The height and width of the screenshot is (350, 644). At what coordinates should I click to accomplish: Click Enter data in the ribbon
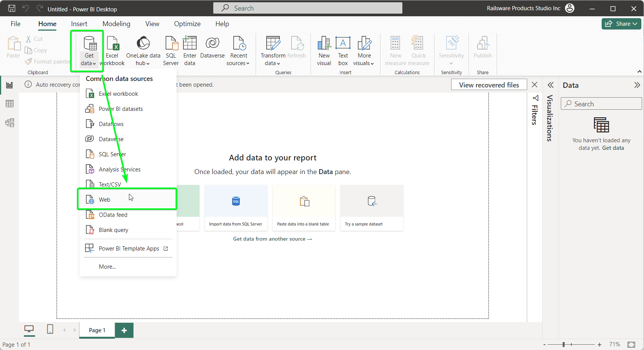pyautogui.click(x=190, y=51)
